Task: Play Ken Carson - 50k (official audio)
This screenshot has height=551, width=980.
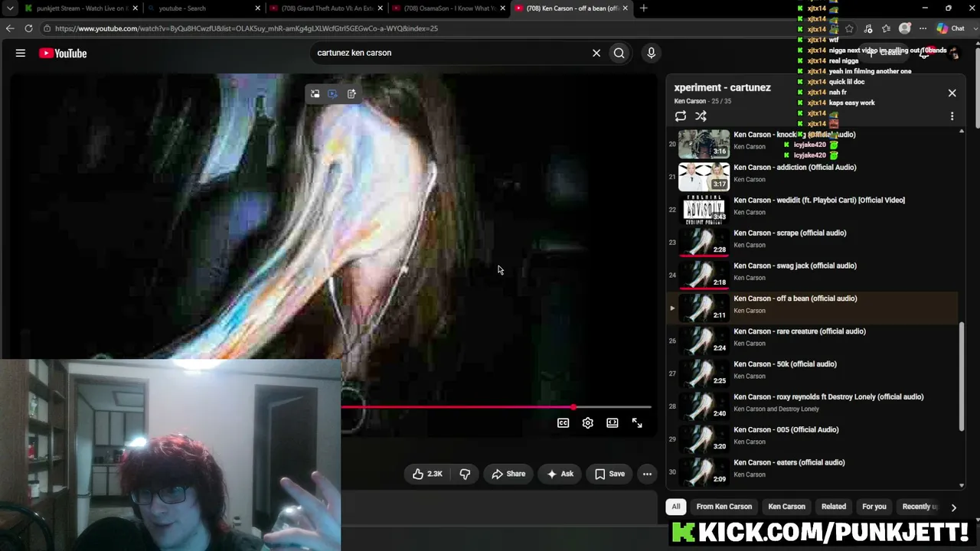Action: [786, 365]
